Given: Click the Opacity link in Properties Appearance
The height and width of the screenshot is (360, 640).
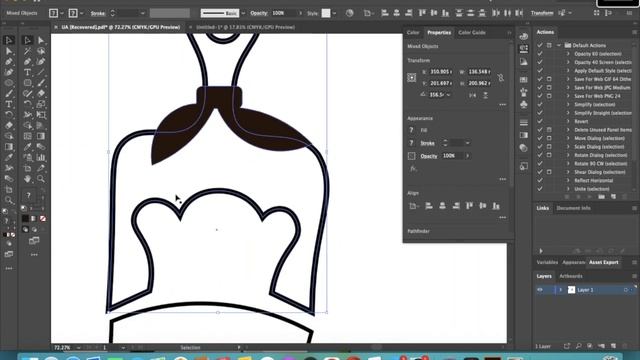Looking at the screenshot, I should [429, 156].
